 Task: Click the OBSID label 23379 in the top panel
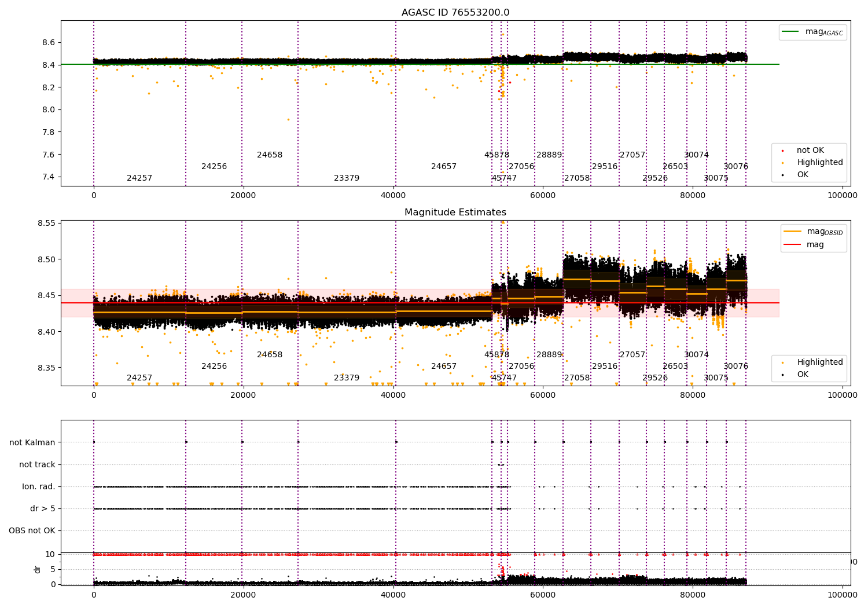coord(347,178)
